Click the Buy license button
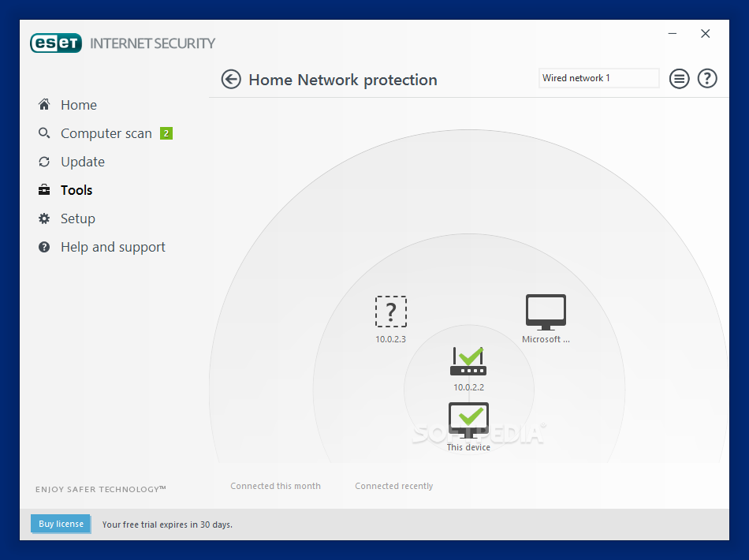 coord(61,524)
